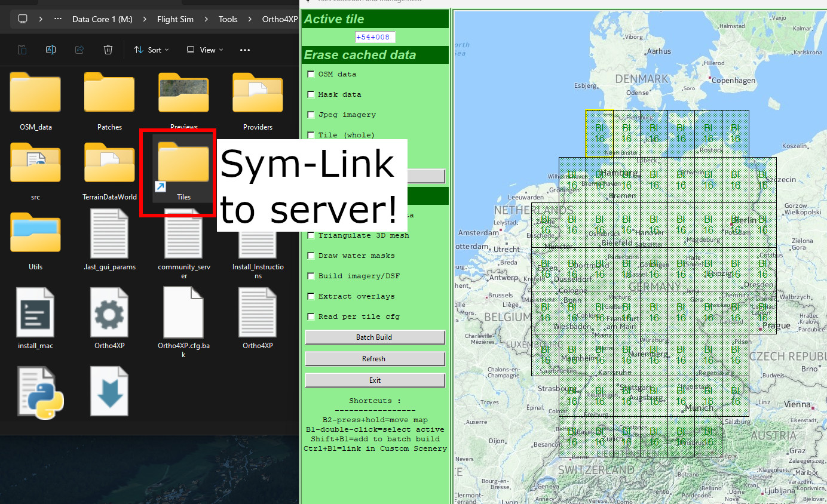Viewport: 827px width, 504px height.
Task: Click the Prague label on map
Action: coord(776,325)
